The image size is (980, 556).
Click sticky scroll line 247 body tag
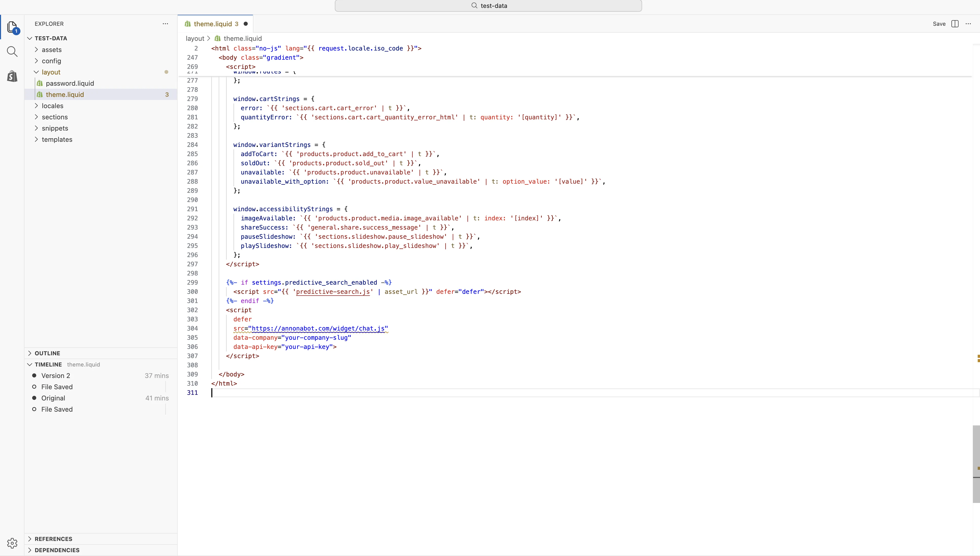point(261,58)
